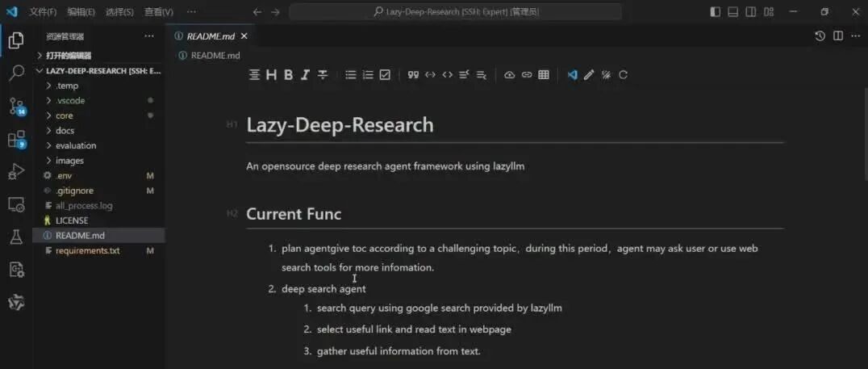This screenshot has height=369, width=868.
Task: Navigate back with the left arrow
Action: coord(257,11)
